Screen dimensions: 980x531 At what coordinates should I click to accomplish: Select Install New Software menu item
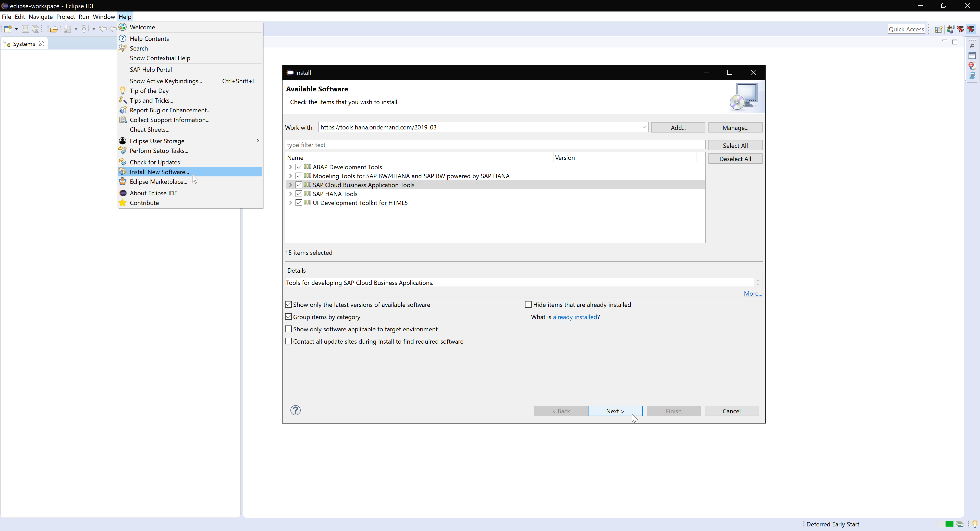coord(190,172)
